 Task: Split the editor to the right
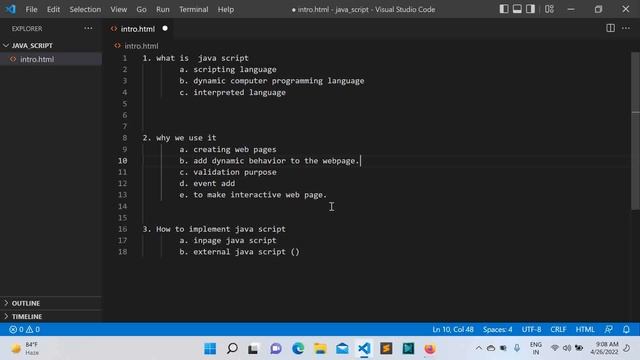610,28
